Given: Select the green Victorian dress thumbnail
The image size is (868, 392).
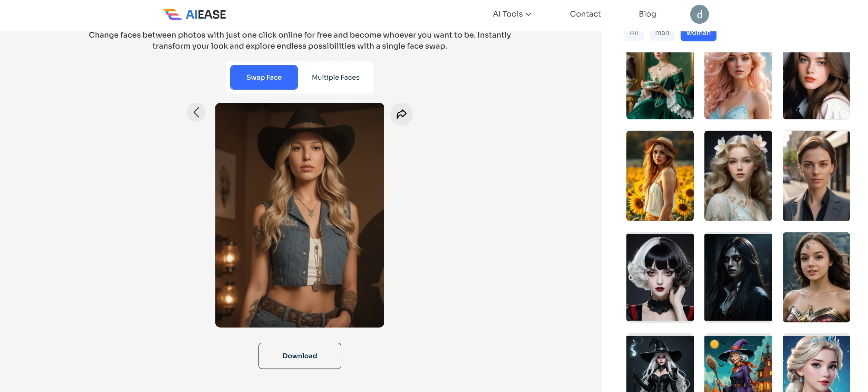Looking at the screenshot, I should [660, 86].
